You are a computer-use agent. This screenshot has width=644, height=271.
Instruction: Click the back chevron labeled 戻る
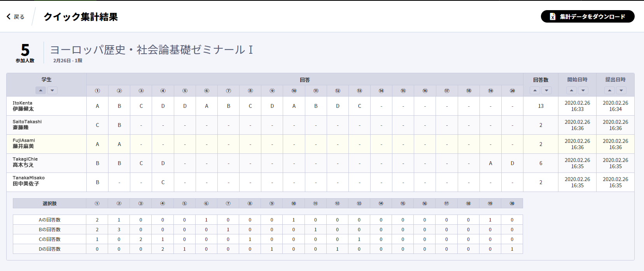point(16,17)
